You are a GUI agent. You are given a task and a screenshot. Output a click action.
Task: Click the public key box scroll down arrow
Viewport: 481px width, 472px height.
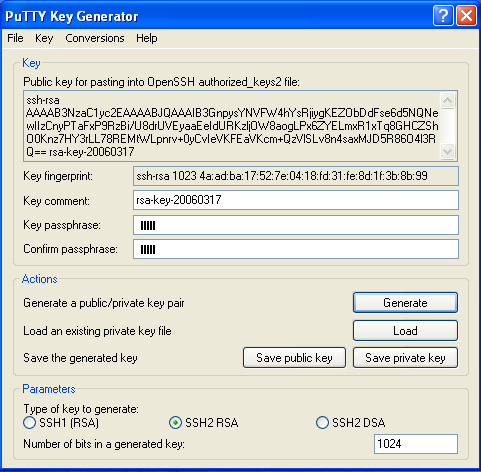coord(447,151)
